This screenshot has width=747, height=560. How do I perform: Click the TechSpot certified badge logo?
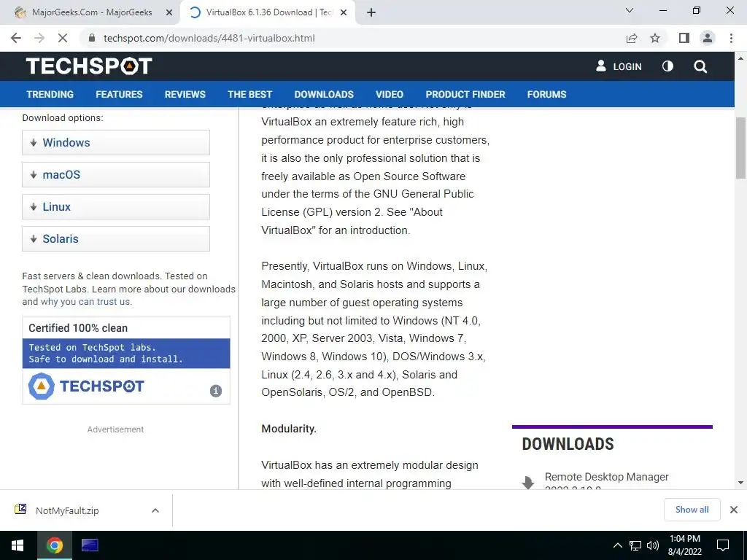coord(86,386)
